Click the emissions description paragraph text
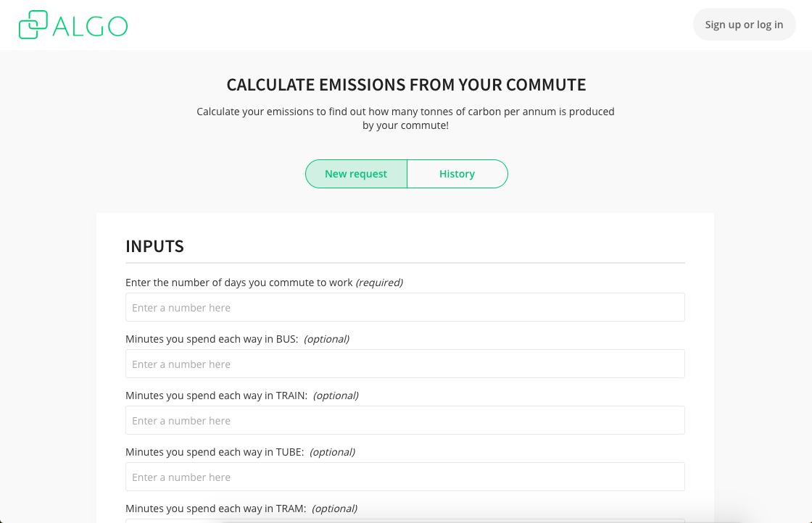Viewport: 812px width, 523px height. tap(405, 119)
